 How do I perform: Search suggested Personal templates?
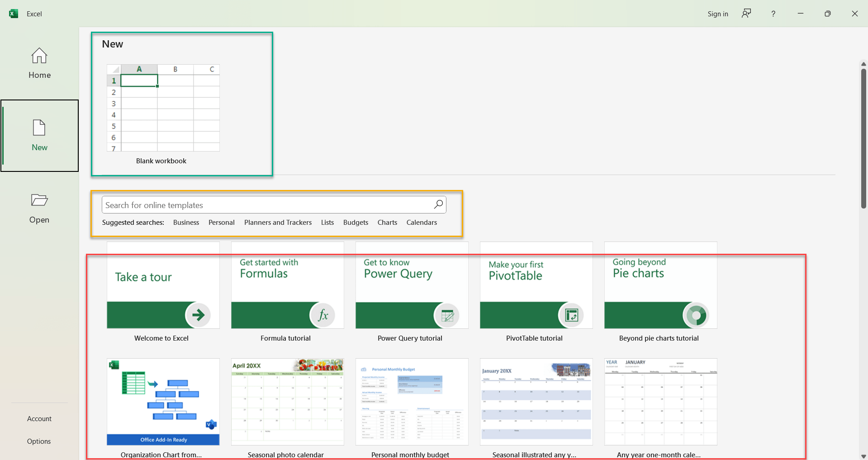(222, 223)
